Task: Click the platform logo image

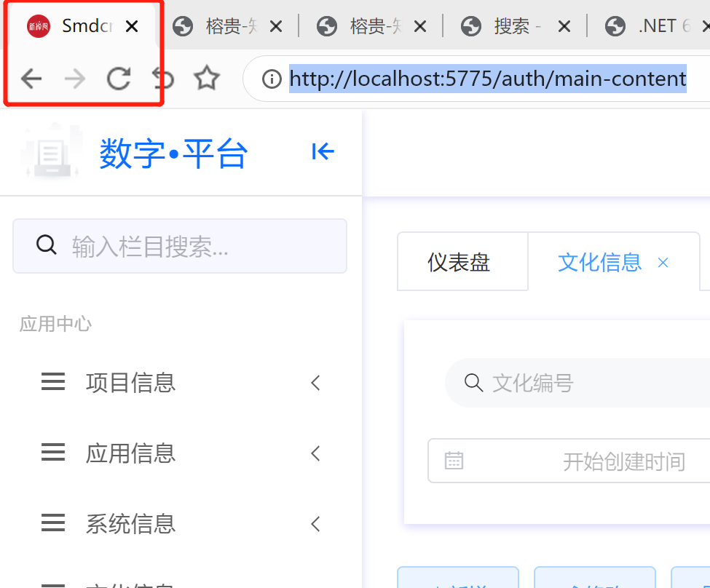Action: (x=51, y=151)
